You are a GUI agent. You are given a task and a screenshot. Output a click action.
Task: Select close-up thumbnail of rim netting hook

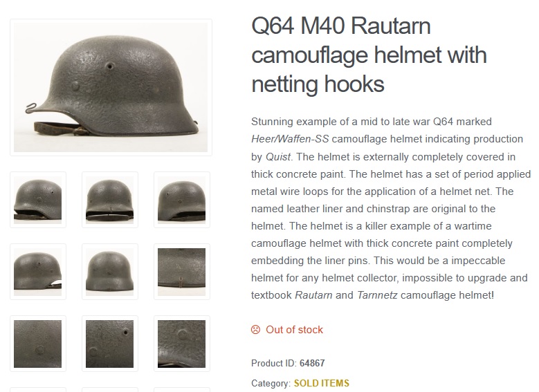(181, 272)
